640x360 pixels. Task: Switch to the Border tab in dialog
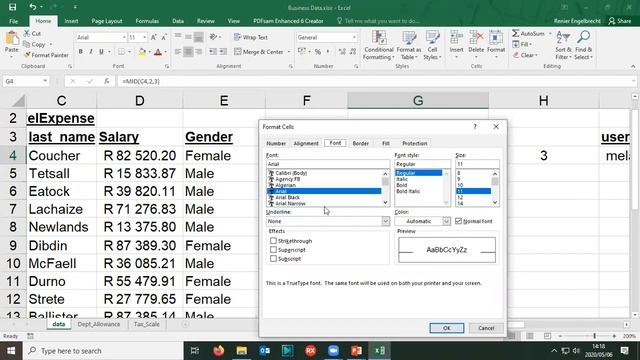tap(360, 143)
